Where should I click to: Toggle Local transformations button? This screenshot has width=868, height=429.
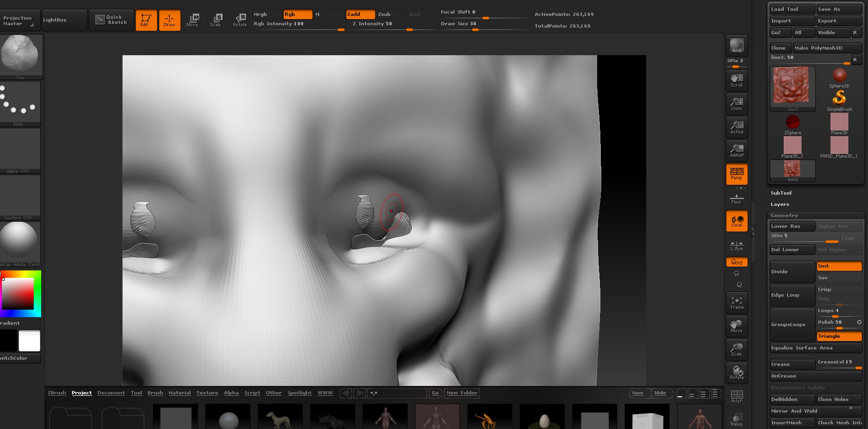tap(737, 221)
